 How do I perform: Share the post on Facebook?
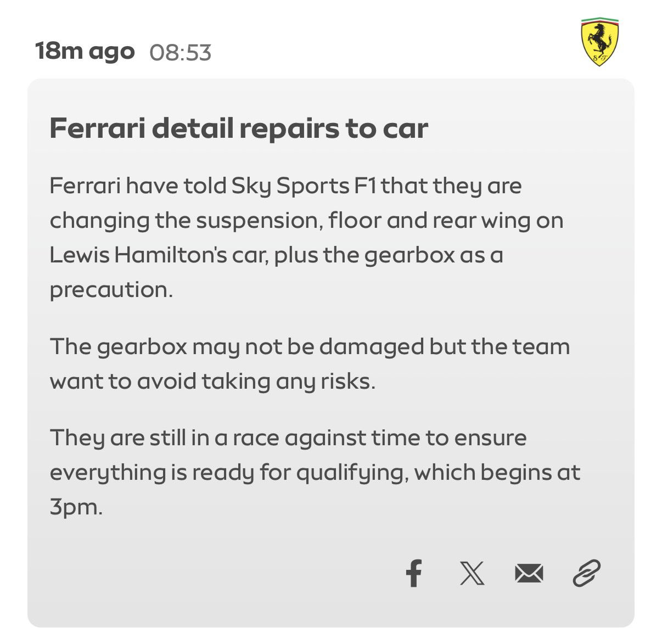click(414, 574)
